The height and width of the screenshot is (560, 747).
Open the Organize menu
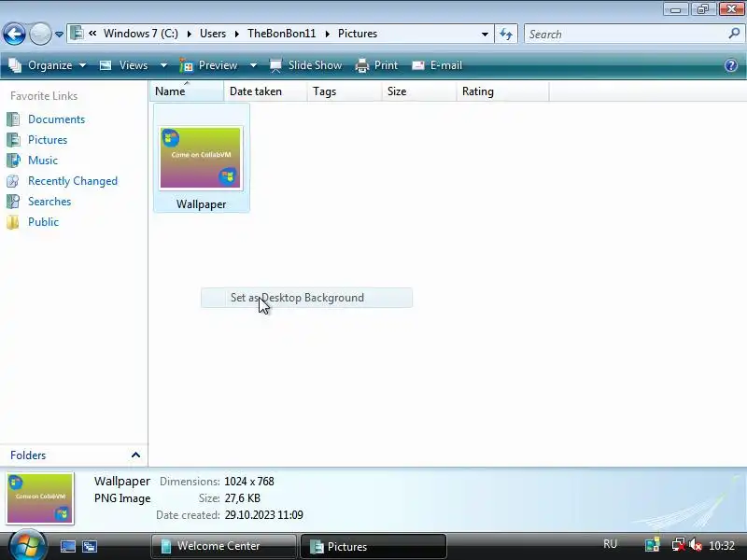point(49,65)
